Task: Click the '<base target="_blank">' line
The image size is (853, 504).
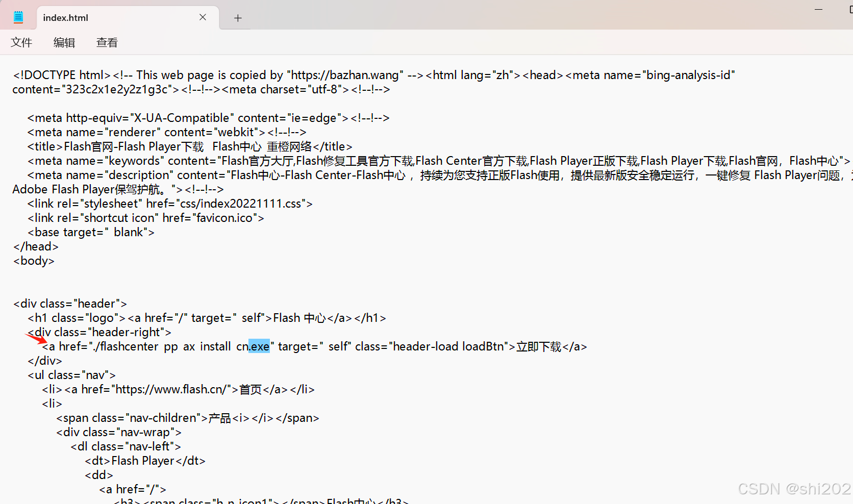Action: pyautogui.click(x=91, y=232)
